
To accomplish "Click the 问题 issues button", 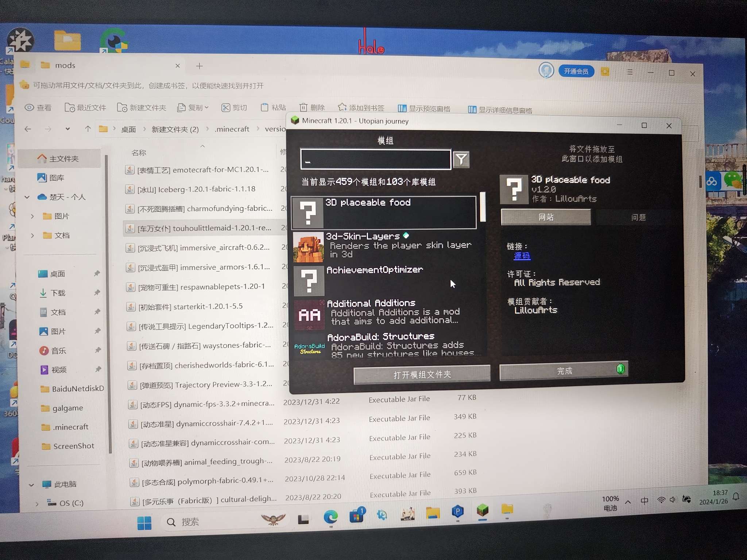I will coord(638,217).
